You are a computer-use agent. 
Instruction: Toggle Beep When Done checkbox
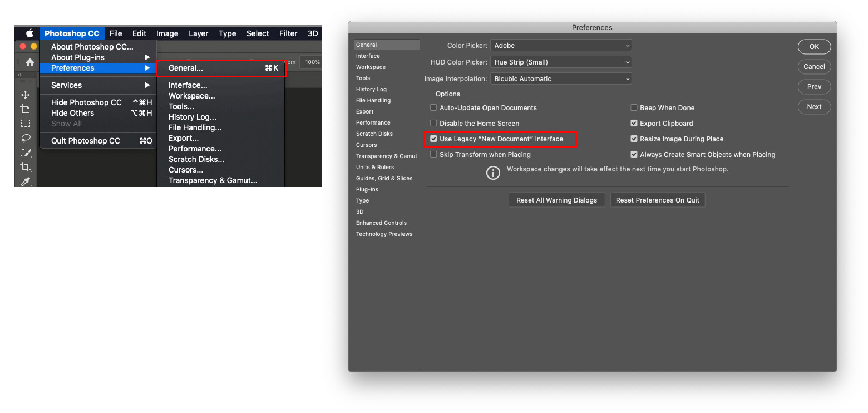tap(634, 107)
